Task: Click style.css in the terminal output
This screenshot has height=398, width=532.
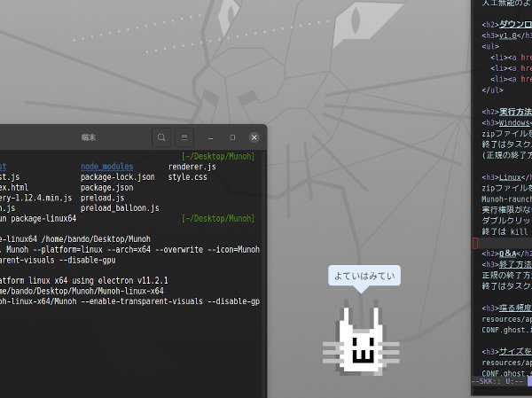Action: (x=189, y=176)
